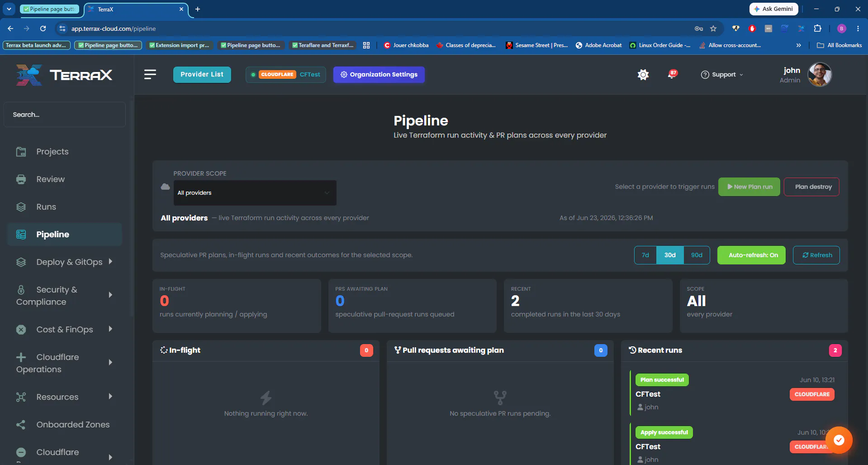This screenshot has height=465, width=868.
Task: Select the 30d time range
Action: click(x=670, y=255)
